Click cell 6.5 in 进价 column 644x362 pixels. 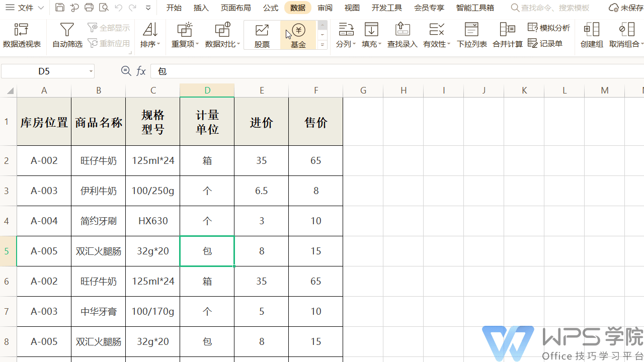[x=262, y=191]
